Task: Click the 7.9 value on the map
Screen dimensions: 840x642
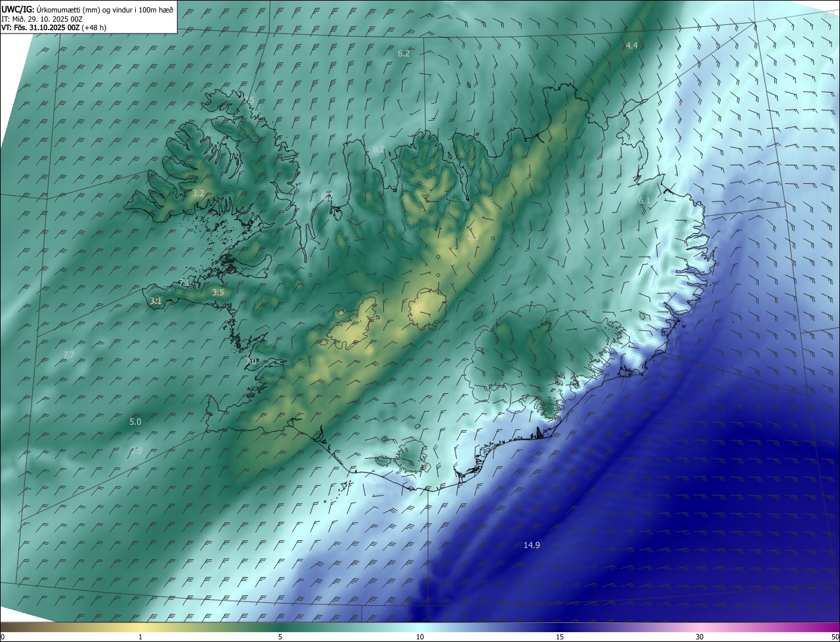Action: click(136, 450)
